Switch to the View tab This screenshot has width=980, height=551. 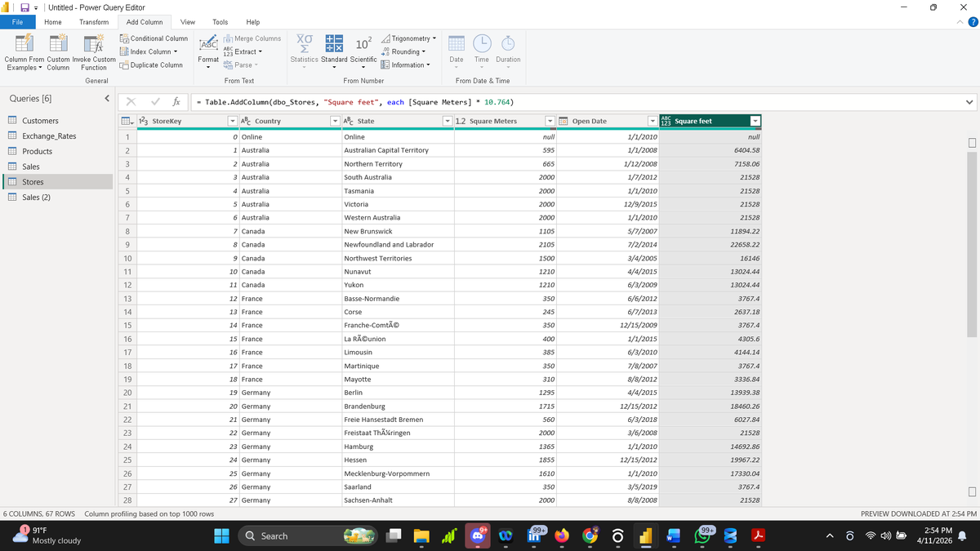click(188, 22)
